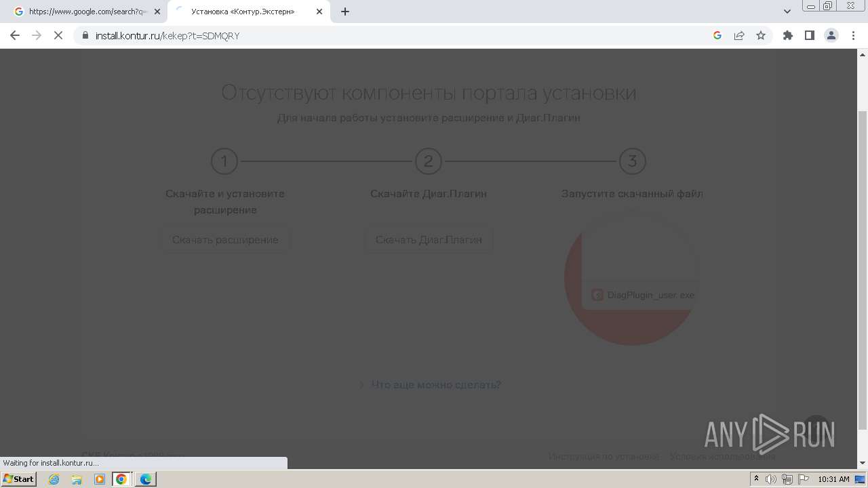Open a new browser tab
Viewport: 868px width, 488px height.
pyautogui.click(x=345, y=12)
